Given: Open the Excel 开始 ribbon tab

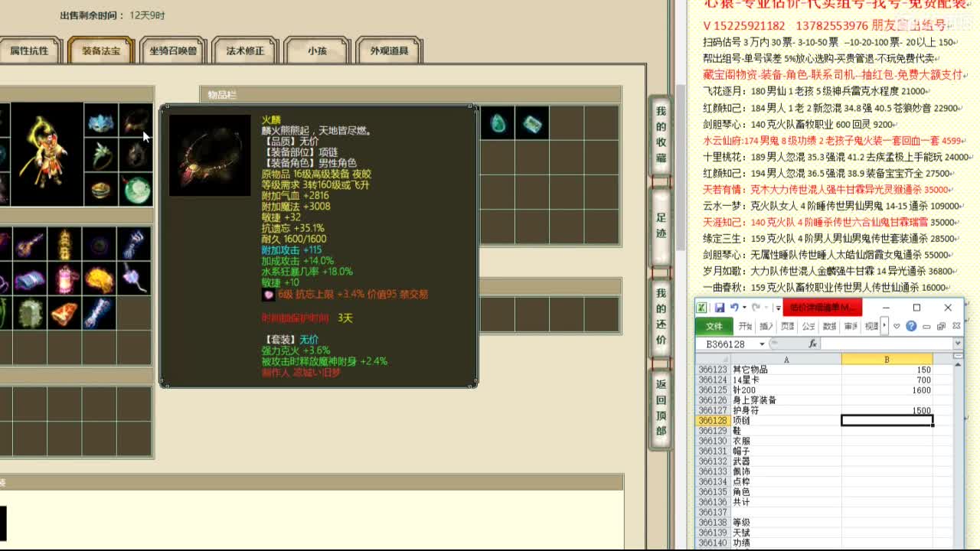Looking at the screenshot, I should [746, 326].
